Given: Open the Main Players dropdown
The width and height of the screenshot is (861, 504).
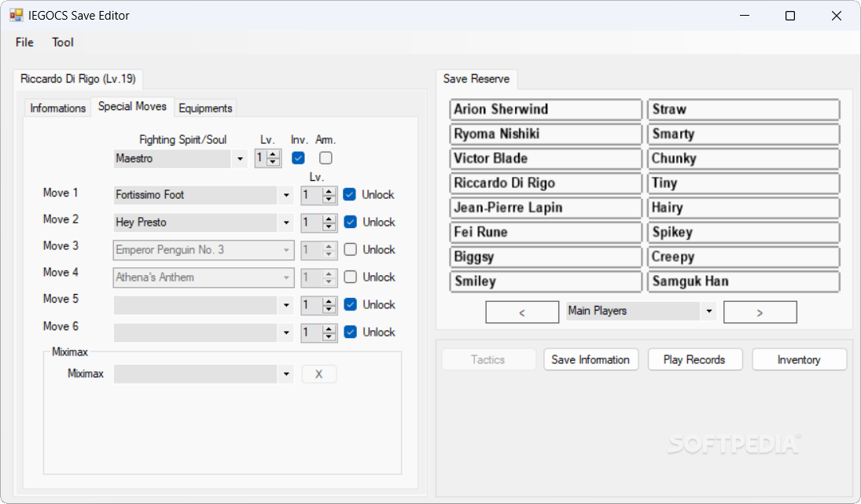Looking at the screenshot, I should coord(709,311).
